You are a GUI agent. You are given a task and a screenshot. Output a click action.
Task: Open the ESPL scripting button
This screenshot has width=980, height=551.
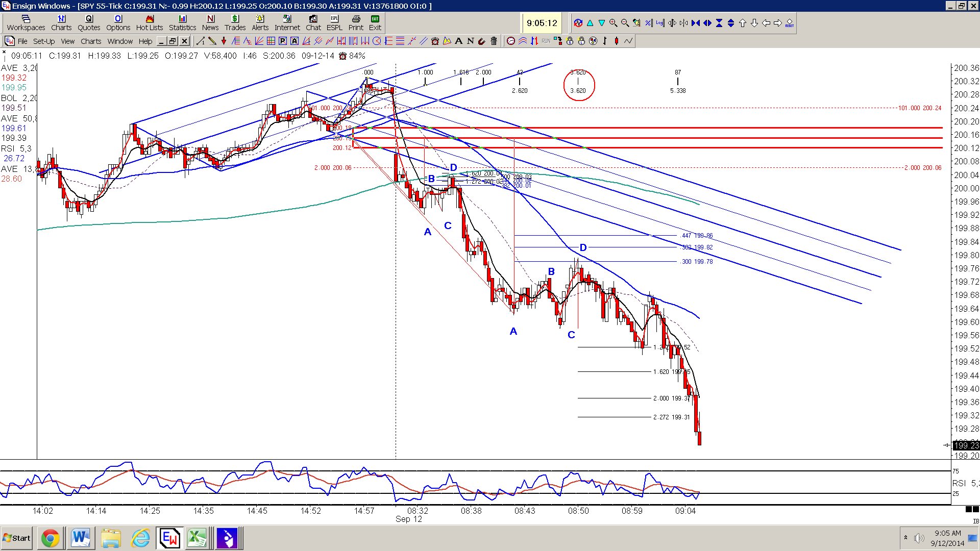point(334,23)
